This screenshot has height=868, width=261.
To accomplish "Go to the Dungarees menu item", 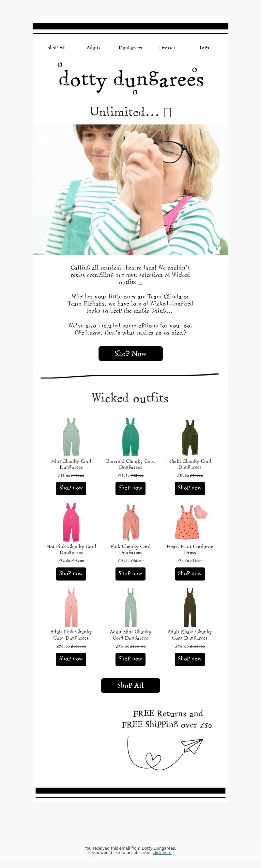I will (130, 48).
